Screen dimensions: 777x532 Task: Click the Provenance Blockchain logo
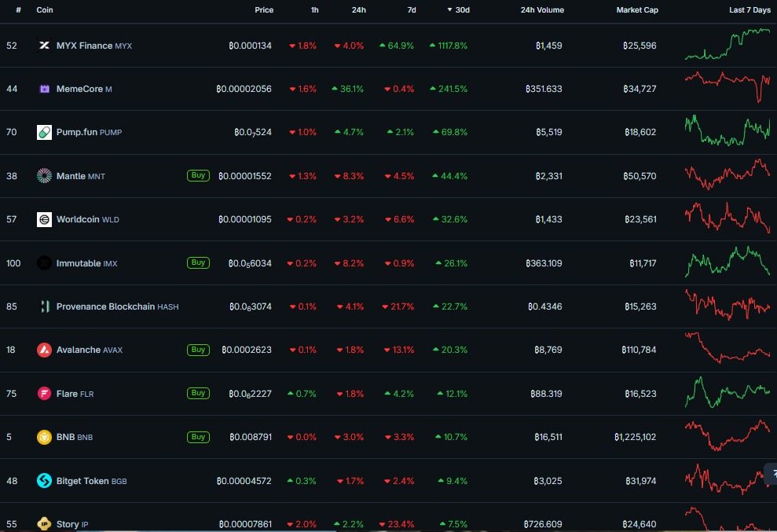tap(44, 306)
